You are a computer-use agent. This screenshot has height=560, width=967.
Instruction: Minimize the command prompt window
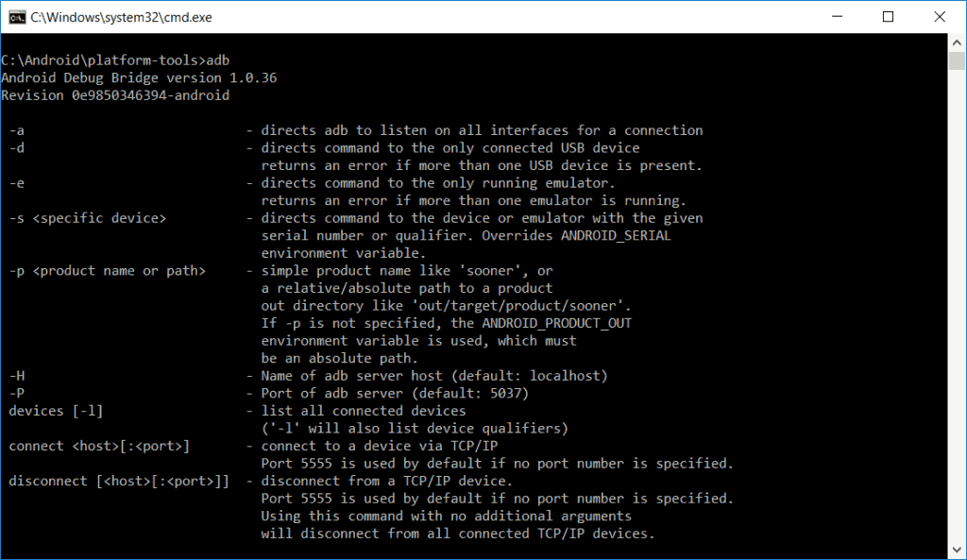coord(835,17)
